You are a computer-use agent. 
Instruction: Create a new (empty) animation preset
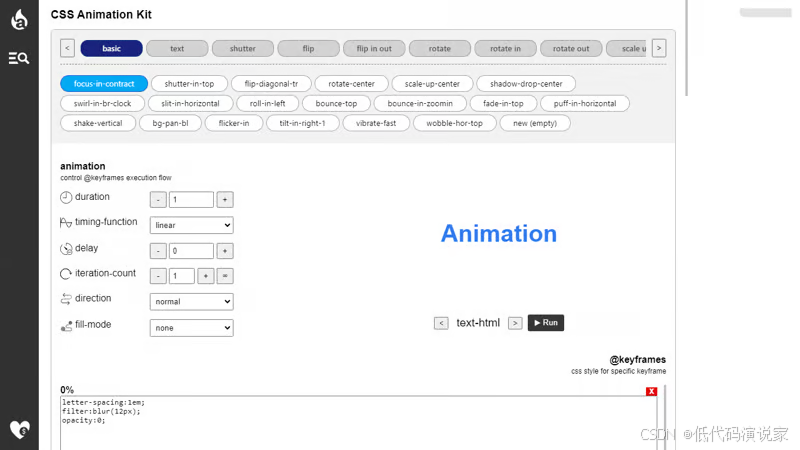point(535,123)
